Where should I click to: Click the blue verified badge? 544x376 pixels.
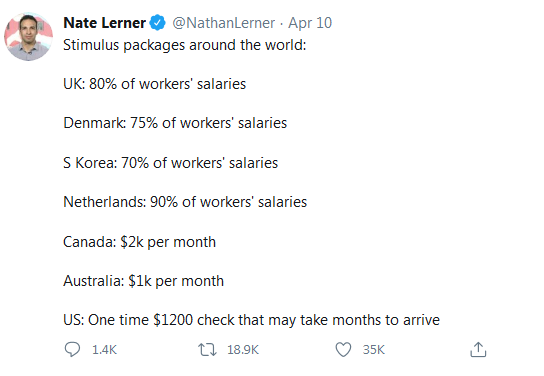(x=158, y=23)
